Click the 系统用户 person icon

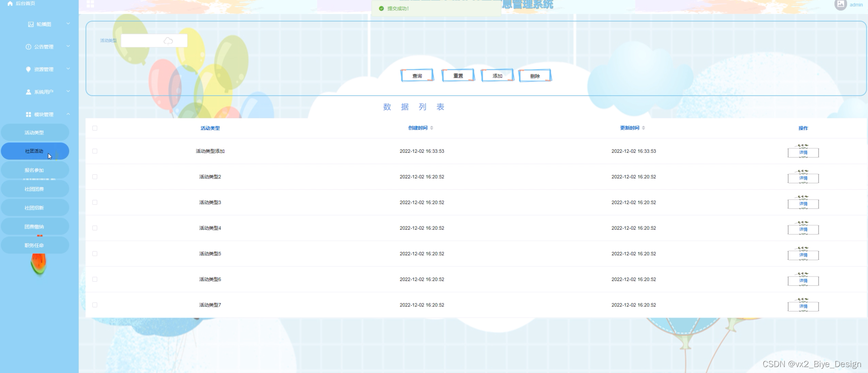[29, 92]
